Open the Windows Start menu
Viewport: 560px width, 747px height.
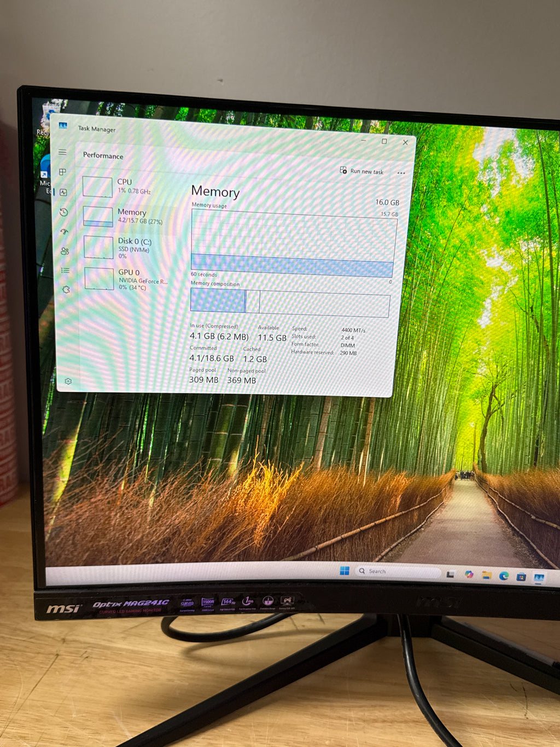[345, 571]
